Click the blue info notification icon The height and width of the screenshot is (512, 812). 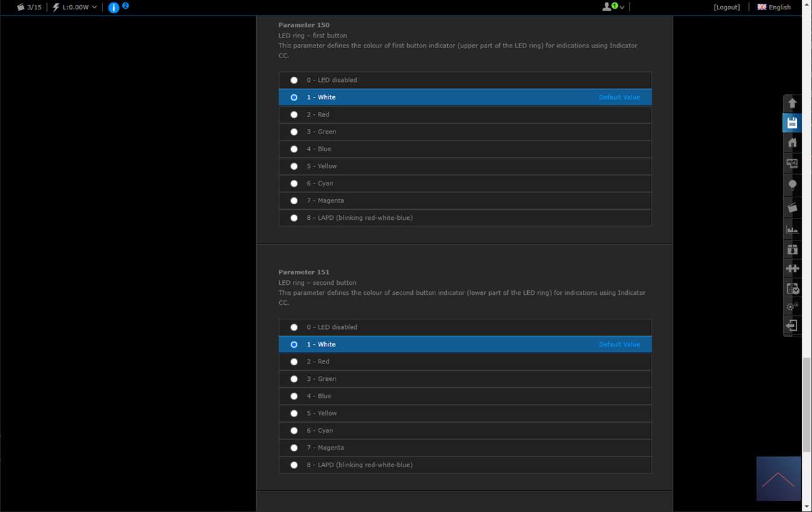(x=114, y=7)
